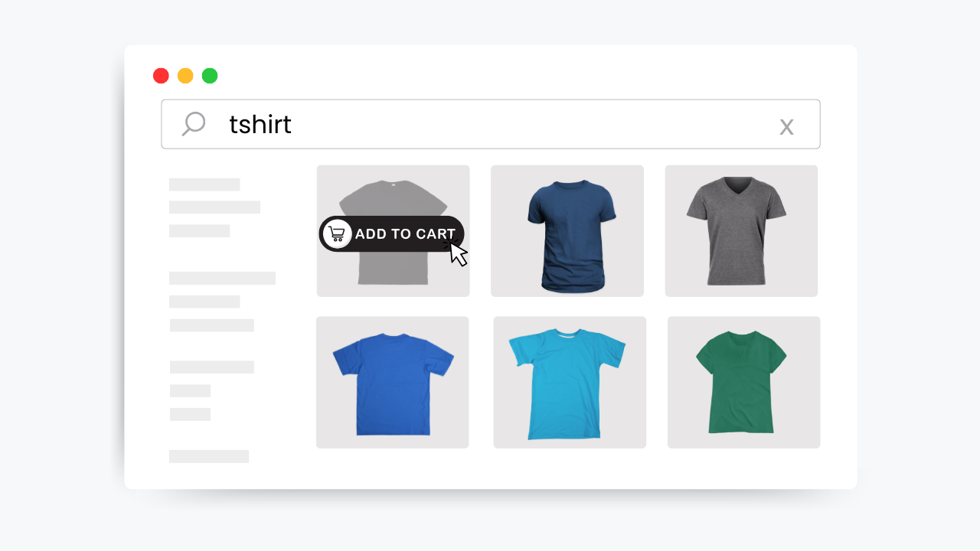This screenshot has height=551, width=980.
Task: Click the magnifying glass search icon
Action: pyautogui.click(x=194, y=124)
